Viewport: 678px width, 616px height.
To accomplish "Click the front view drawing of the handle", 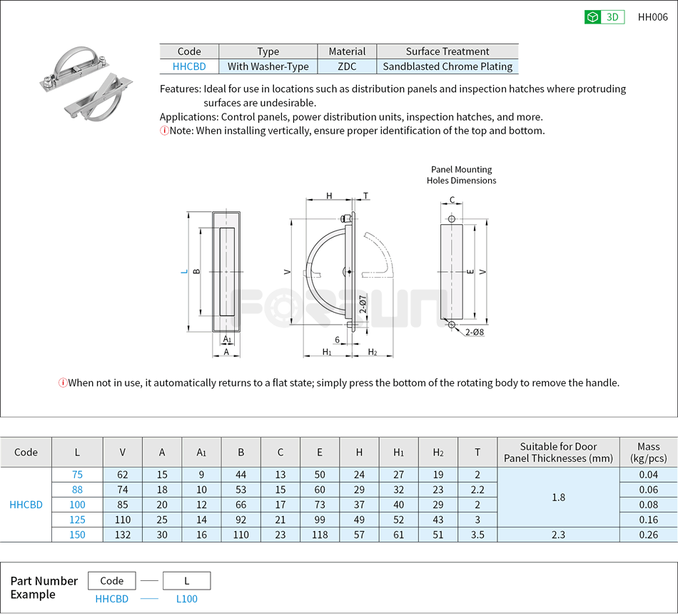I will pyautogui.click(x=227, y=271).
